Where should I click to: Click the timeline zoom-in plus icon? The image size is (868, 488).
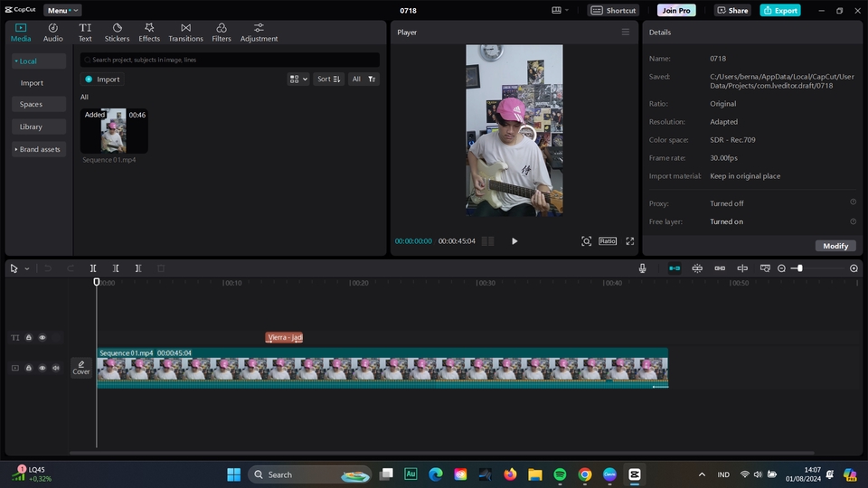click(x=854, y=268)
